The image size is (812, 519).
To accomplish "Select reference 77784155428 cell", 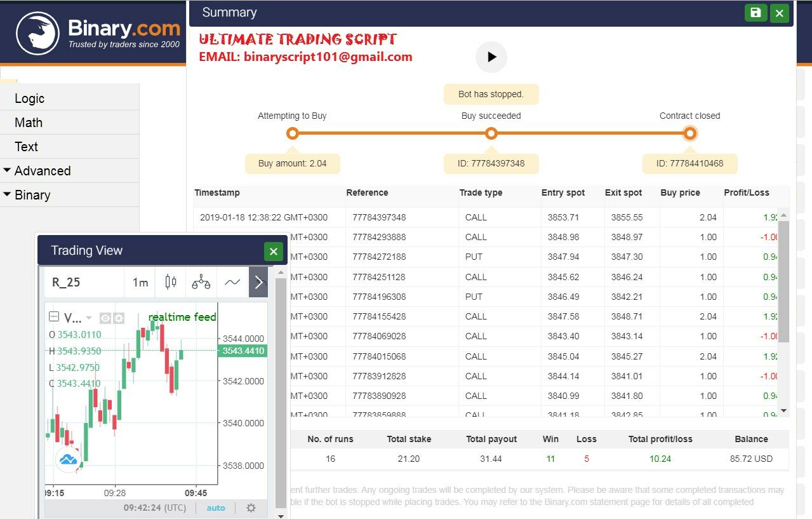I will (x=379, y=316).
